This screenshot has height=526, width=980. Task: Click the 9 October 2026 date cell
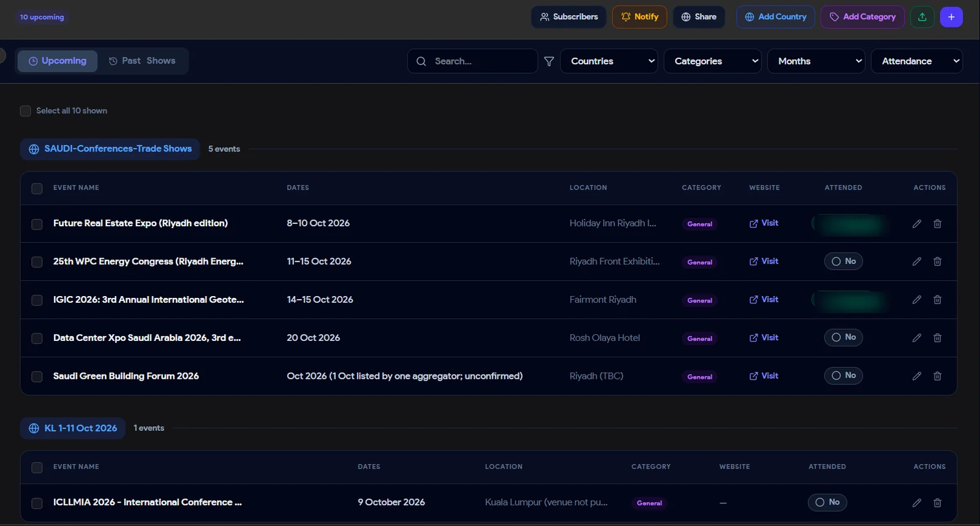[x=391, y=502]
